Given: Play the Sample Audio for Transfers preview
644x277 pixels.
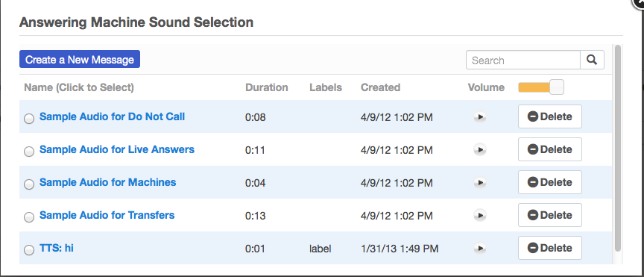Looking at the screenshot, I should tap(480, 215).
